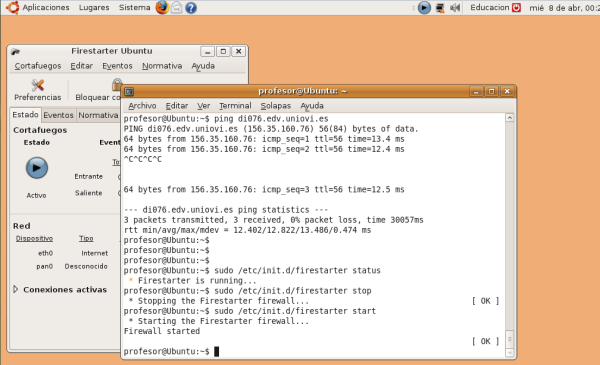This screenshot has height=365, width=600.
Task: Launch Firefox from the top panel
Action: pos(162,7)
